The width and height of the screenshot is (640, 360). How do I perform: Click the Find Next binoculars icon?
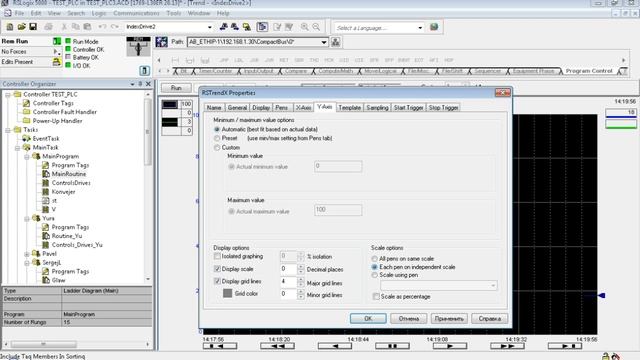[x=235, y=27]
